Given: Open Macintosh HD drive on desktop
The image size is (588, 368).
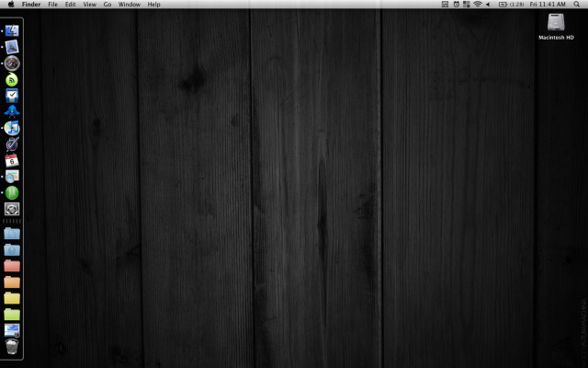Looking at the screenshot, I should pos(557,24).
